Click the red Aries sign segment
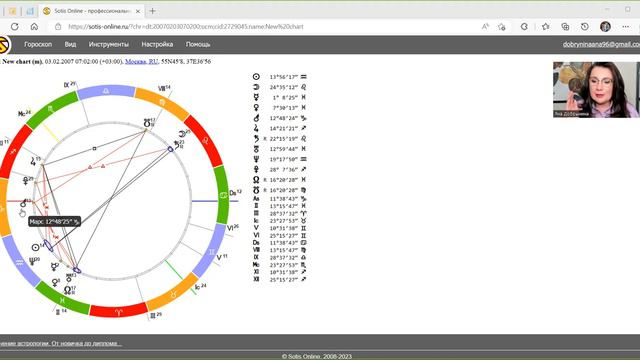Viewport: 640px width, 360px height. tap(118, 311)
